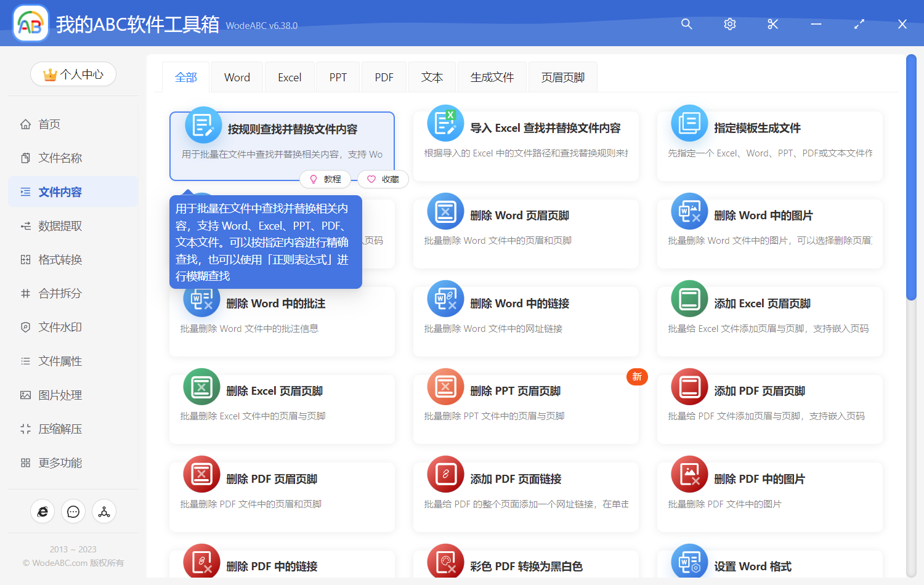Viewport: 924px width, 585px height.
Task: Click the 删除 PPT 页眉页脚 orange icon
Action: click(x=445, y=387)
